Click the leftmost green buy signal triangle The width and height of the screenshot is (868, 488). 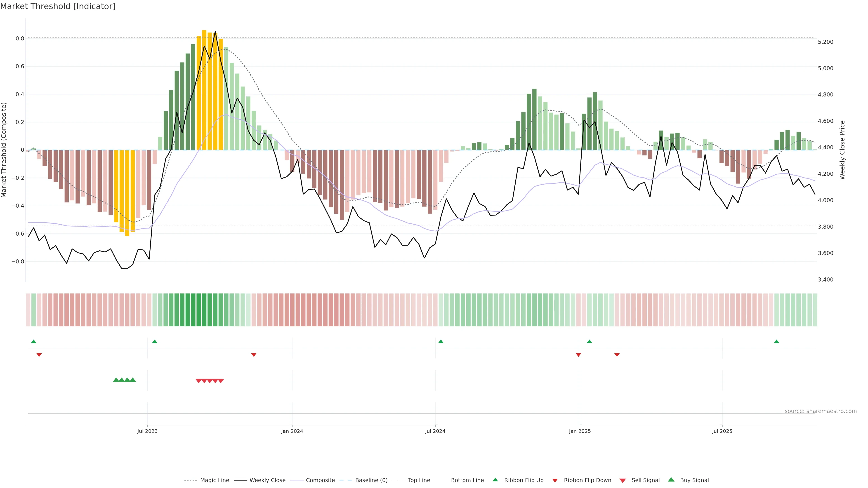pos(116,380)
